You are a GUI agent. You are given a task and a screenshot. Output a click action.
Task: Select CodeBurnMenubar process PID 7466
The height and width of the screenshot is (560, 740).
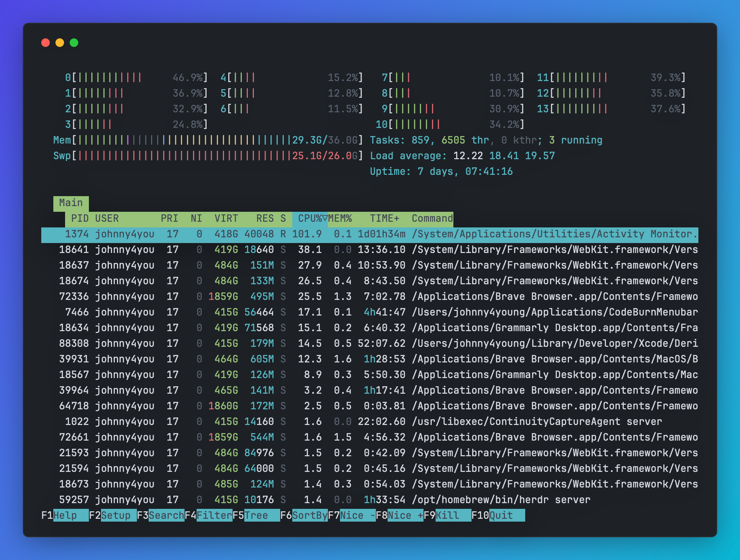[x=370, y=313]
